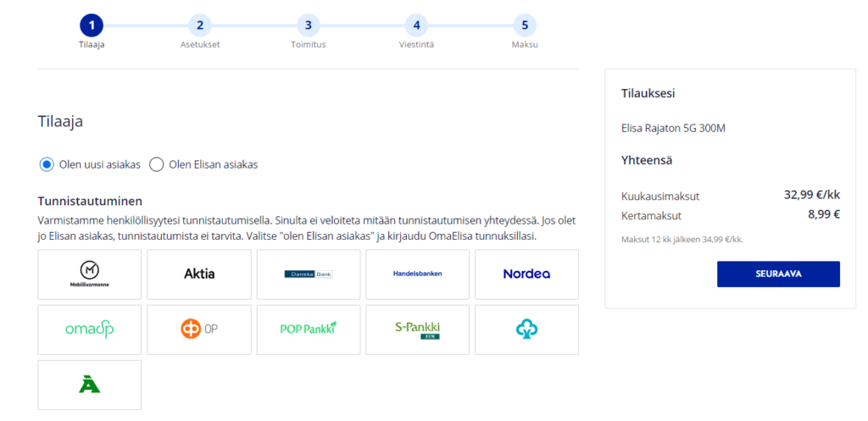
Task: Choose OmaSp identification option
Action: coord(90,330)
